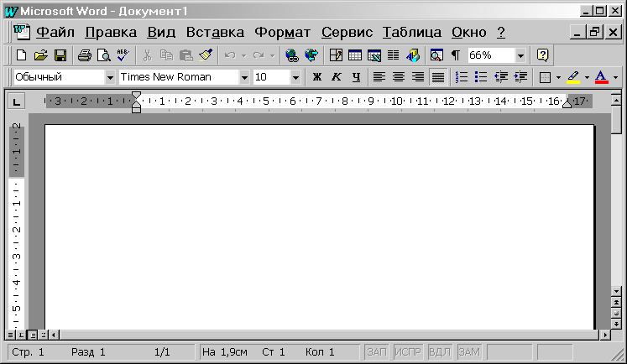Activate Format Painter brush icon
Viewport: 627px width, 364px height.
(206, 55)
